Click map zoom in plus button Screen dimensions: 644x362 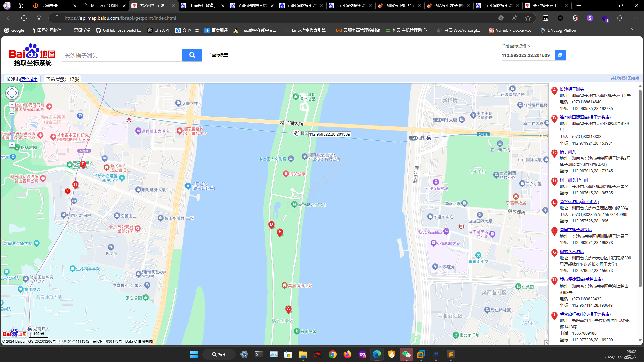[x=12, y=104]
